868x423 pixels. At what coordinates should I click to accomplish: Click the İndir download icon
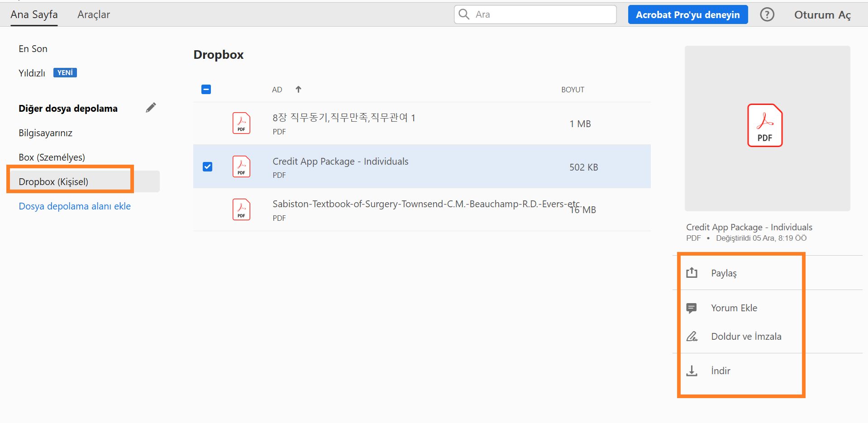coord(692,371)
